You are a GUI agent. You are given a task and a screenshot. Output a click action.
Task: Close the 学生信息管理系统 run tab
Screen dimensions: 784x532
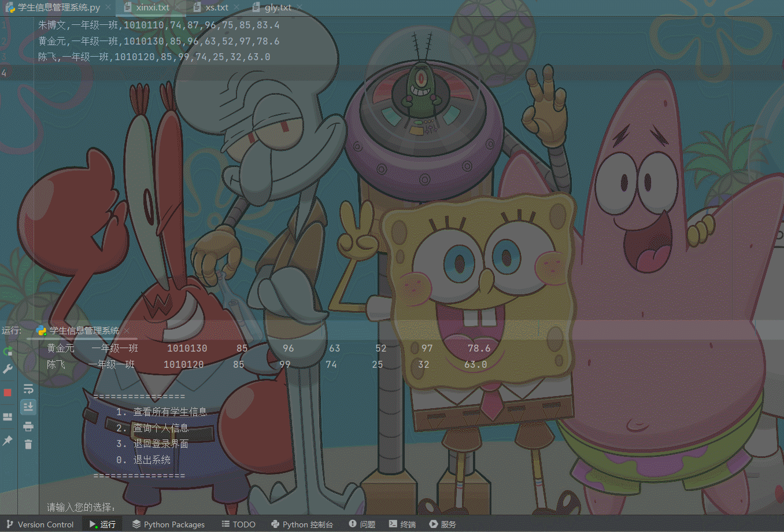[x=127, y=331]
